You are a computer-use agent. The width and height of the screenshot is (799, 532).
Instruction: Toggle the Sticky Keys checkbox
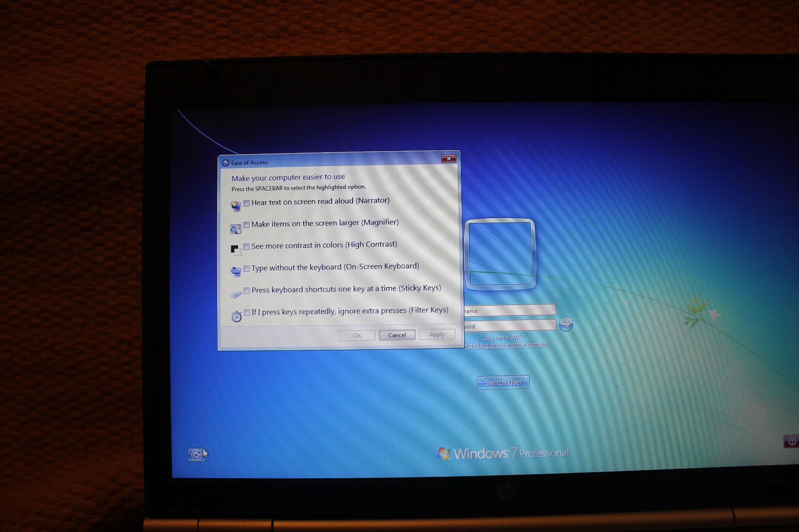(246, 290)
